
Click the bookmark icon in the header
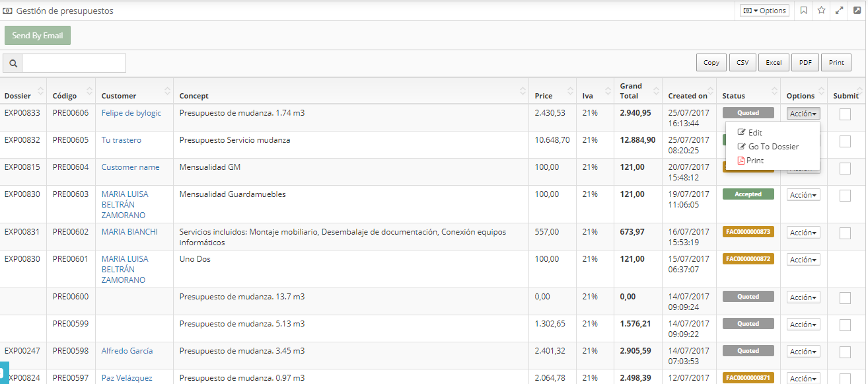804,11
